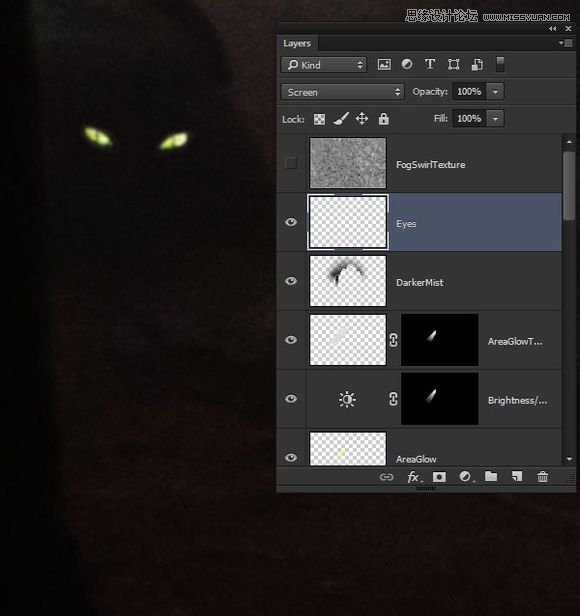This screenshot has width=580, height=616.
Task: Filter layers by adjustment layer icon
Action: coord(407,64)
